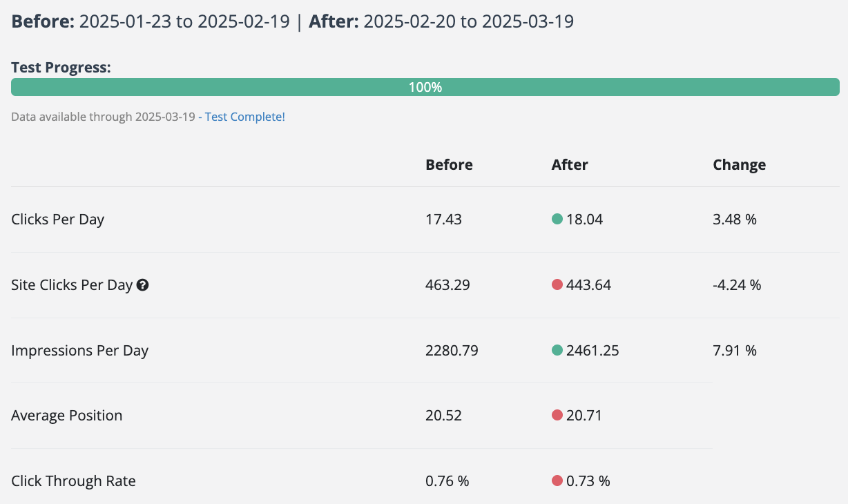
Task: Click the Change column header
Action: coord(739,165)
